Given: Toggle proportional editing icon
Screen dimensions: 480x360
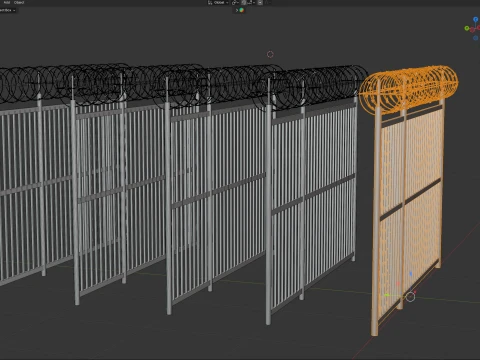Looking at the screenshot, I should [x=260, y=2].
